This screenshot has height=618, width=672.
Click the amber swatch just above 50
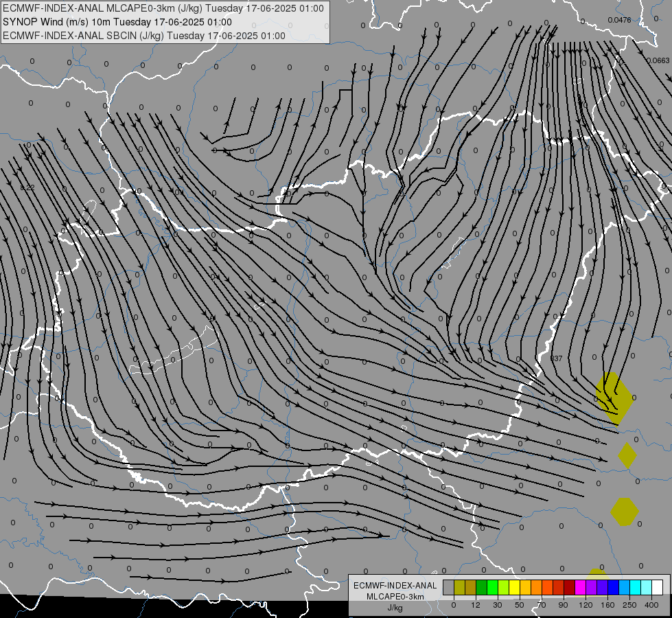(525, 587)
